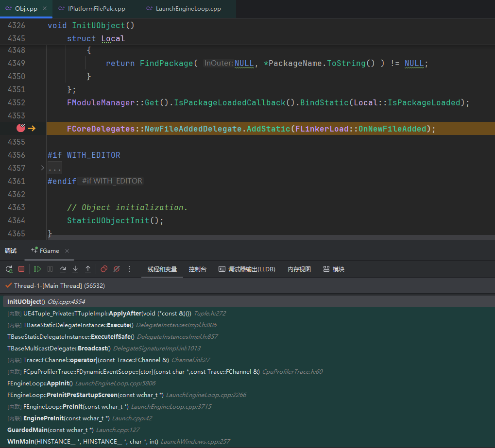Close the Obj.cpp editor tab
This screenshot has width=495, height=448.
pyautogui.click(x=45, y=9)
